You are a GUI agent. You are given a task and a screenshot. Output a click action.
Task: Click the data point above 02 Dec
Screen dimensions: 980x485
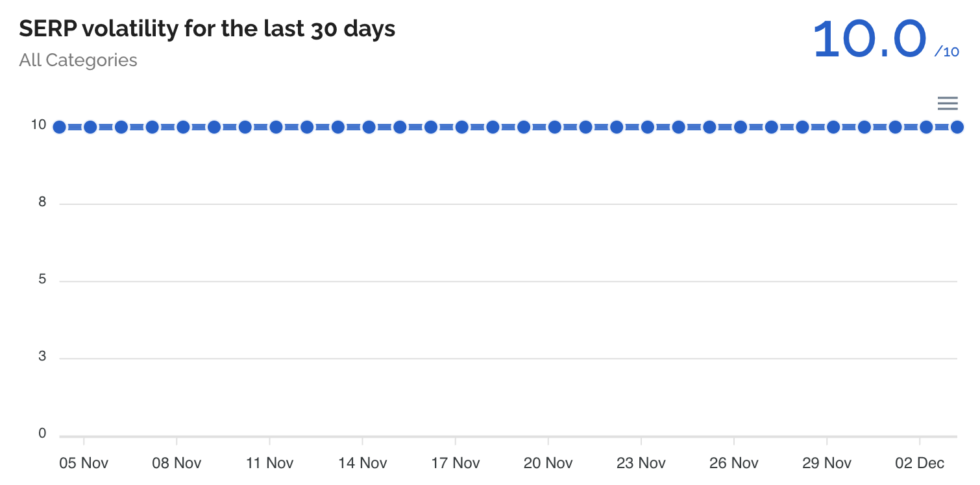pos(926,127)
